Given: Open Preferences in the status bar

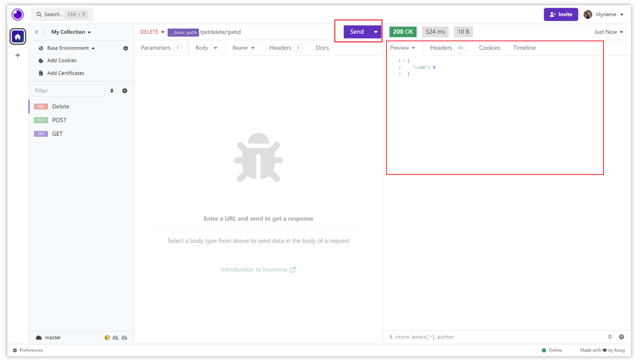Looking at the screenshot, I should [28, 350].
